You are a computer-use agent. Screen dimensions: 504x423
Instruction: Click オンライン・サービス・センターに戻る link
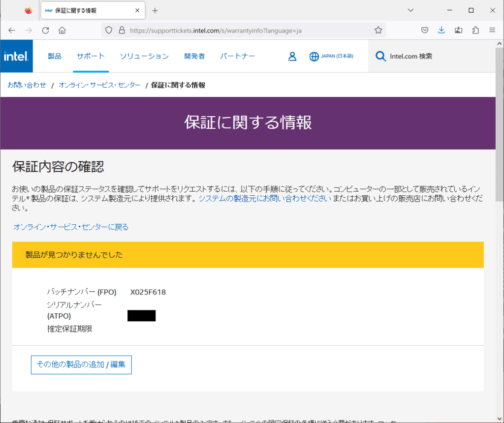(71, 227)
